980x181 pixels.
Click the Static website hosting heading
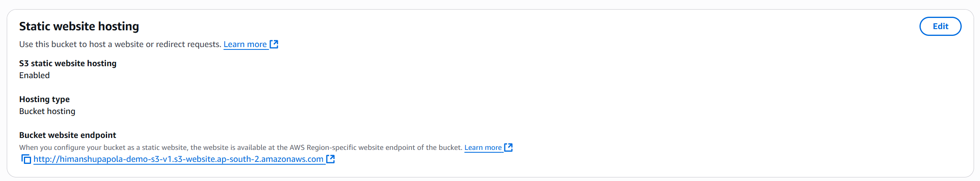click(x=79, y=26)
